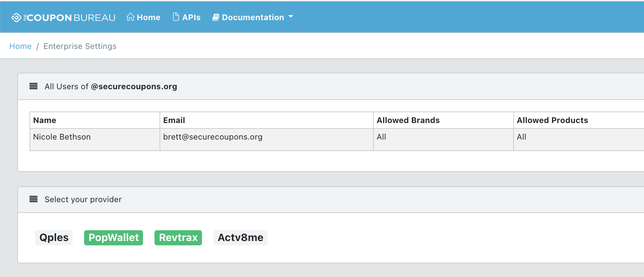Toggle the PopWallet provider
This screenshot has height=277, width=644.
click(114, 238)
